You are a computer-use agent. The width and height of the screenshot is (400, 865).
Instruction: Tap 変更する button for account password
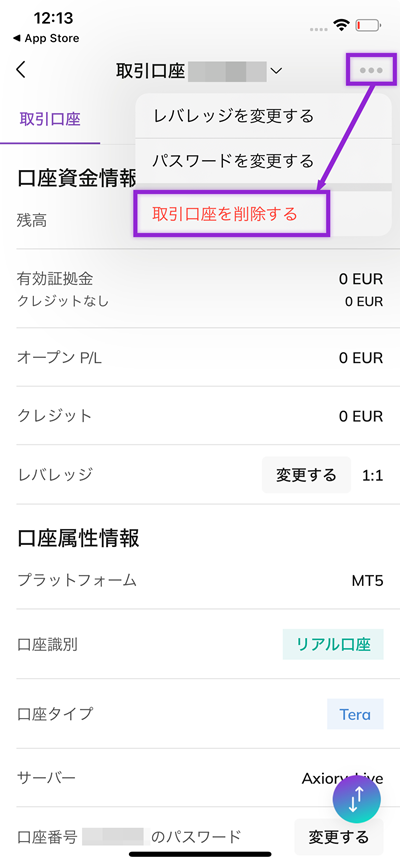(x=338, y=837)
